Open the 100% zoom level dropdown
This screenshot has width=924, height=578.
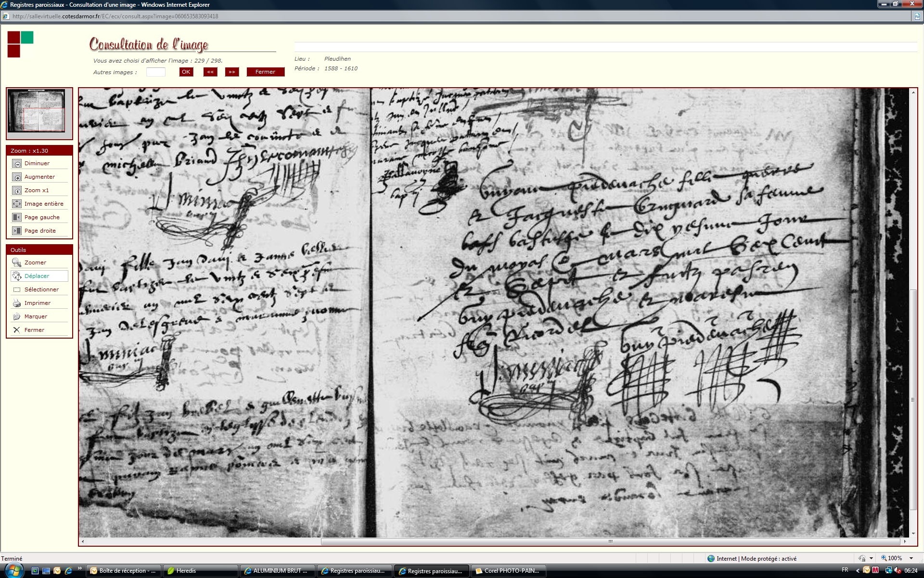(x=911, y=558)
